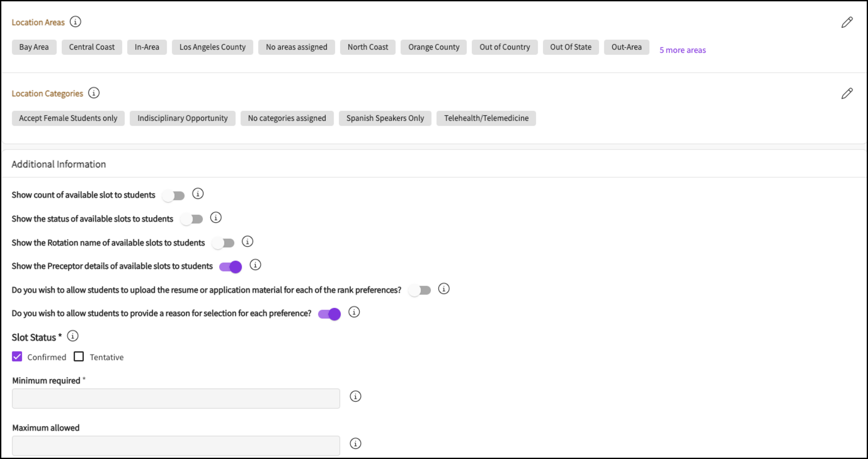Viewport: 868px width, 459px height.
Task: Click info icon next to Slot Status
Action: point(72,336)
